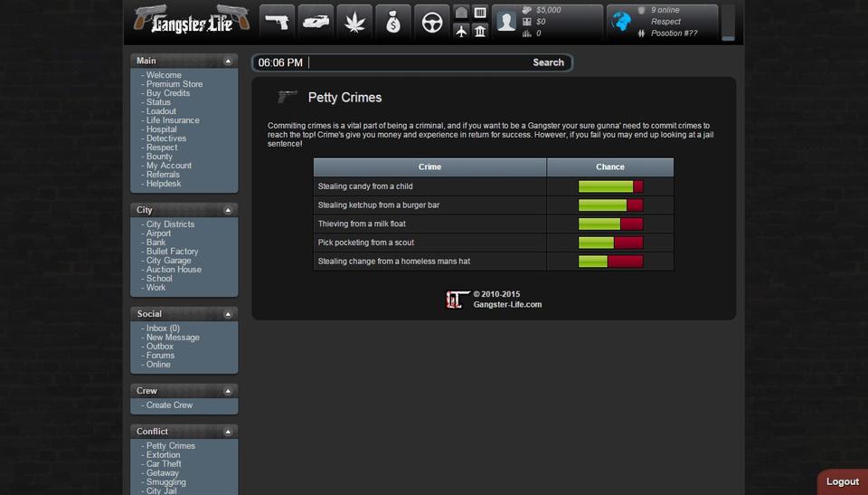Screen dimensions: 868x495
Task: Select the cannabis leaf icon
Action: [355, 22]
